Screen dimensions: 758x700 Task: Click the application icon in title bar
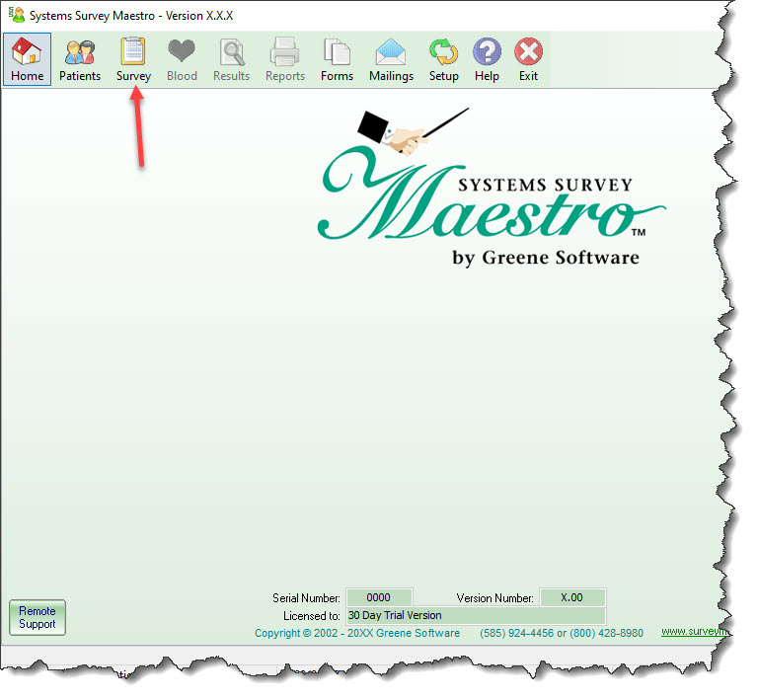pyautogui.click(x=16, y=16)
